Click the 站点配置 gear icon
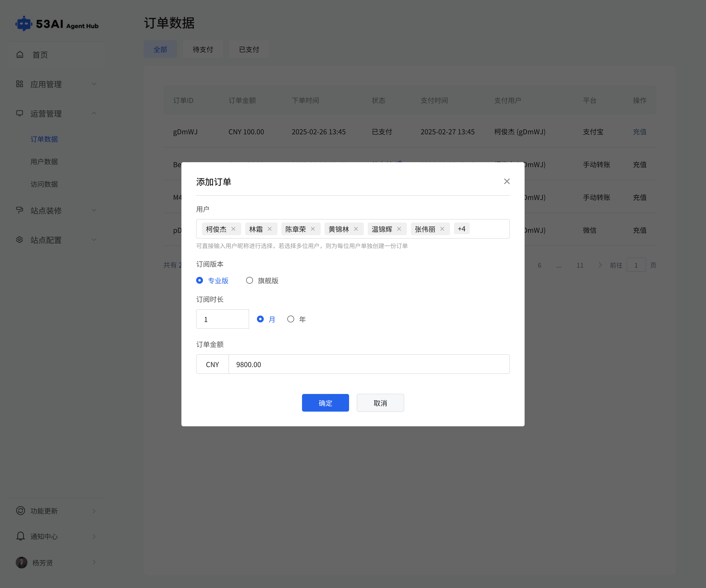The height and width of the screenshot is (588, 706). click(x=20, y=240)
